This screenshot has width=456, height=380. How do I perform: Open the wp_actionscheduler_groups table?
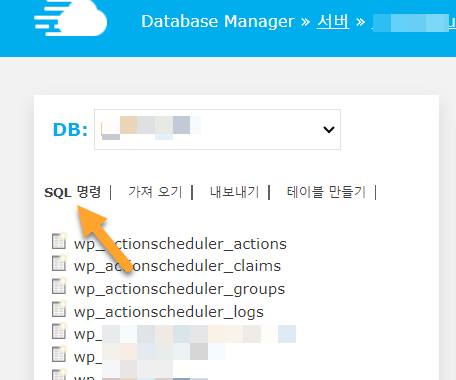179,289
